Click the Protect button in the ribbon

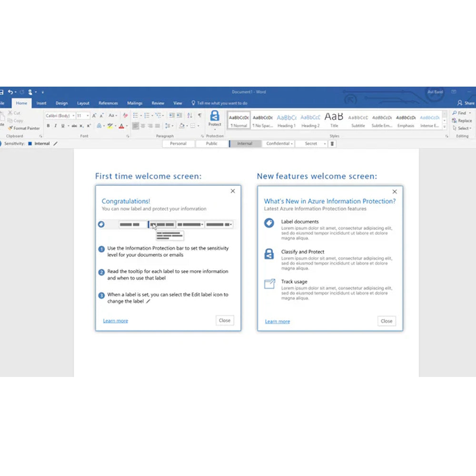(x=215, y=119)
